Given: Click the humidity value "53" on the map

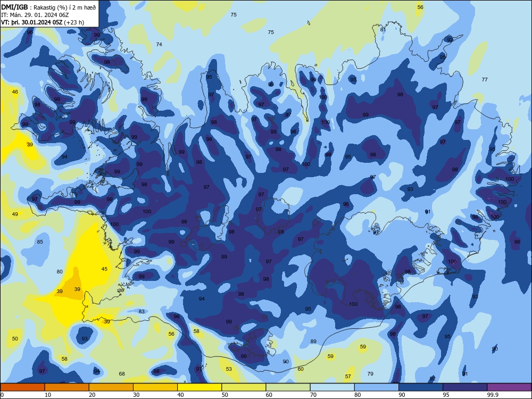Looking at the screenshot, I should click(x=229, y=369).
